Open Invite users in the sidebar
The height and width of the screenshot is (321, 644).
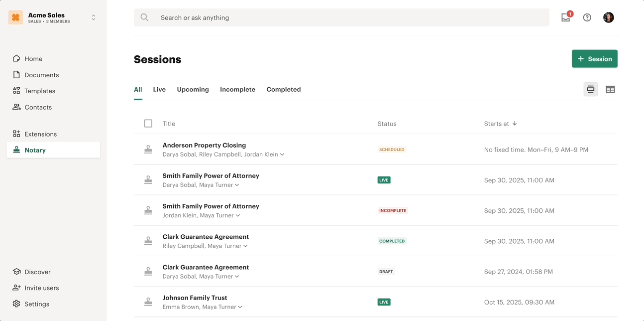tap(41, 288)
